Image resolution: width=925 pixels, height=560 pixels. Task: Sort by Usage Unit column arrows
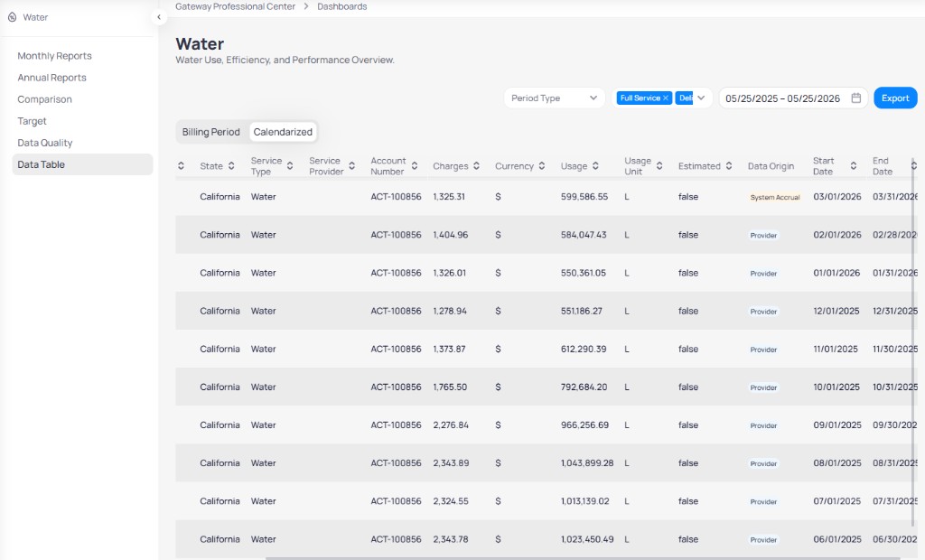tap(659, 166)
